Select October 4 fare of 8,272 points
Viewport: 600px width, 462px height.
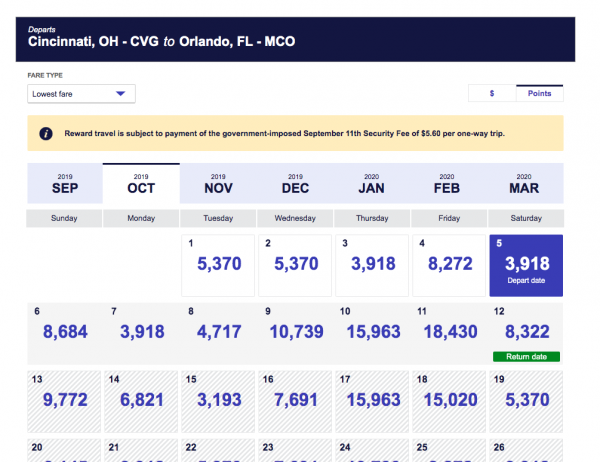[x=448, y=265]
